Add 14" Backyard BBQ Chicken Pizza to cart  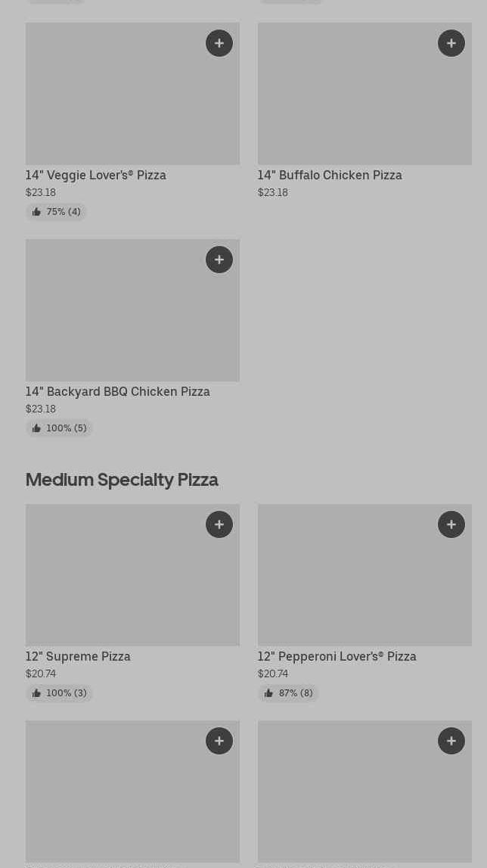[x=219, y=260]
